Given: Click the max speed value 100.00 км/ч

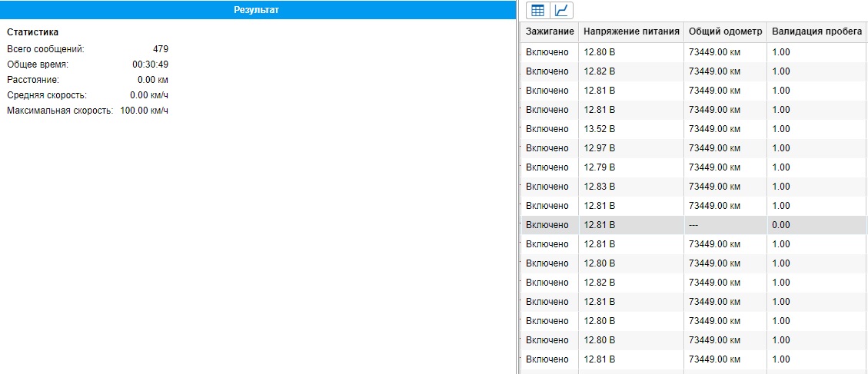Looking at the screenshot, I should [x=144, y=111].
